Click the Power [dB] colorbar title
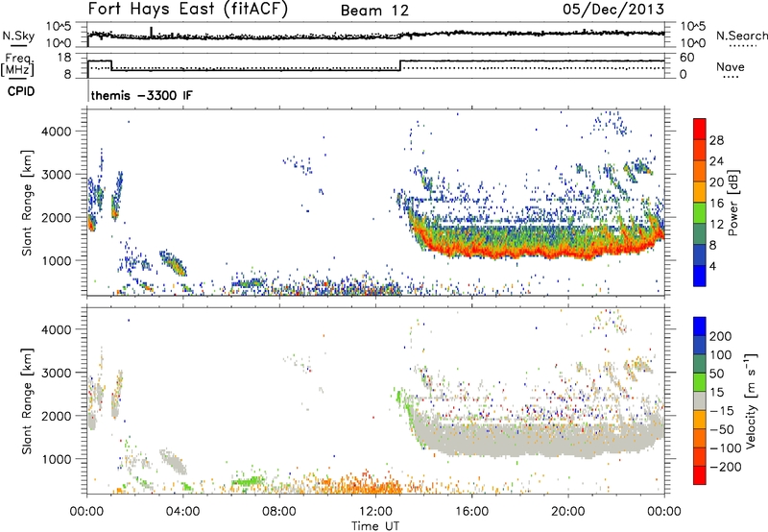The image size is (768, 532). (732, 203)
